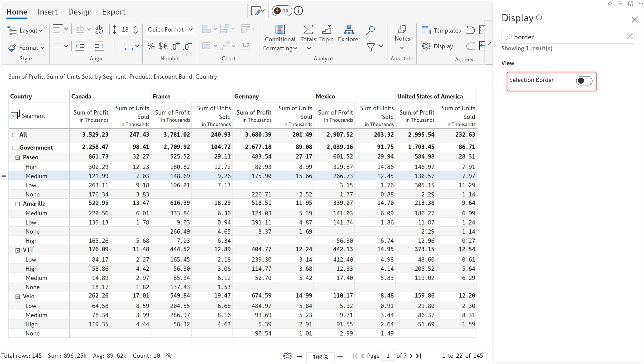Viewport: 644px width, 364px height.
Task: Click the zoom in plus control
Action: pos(340,356)
